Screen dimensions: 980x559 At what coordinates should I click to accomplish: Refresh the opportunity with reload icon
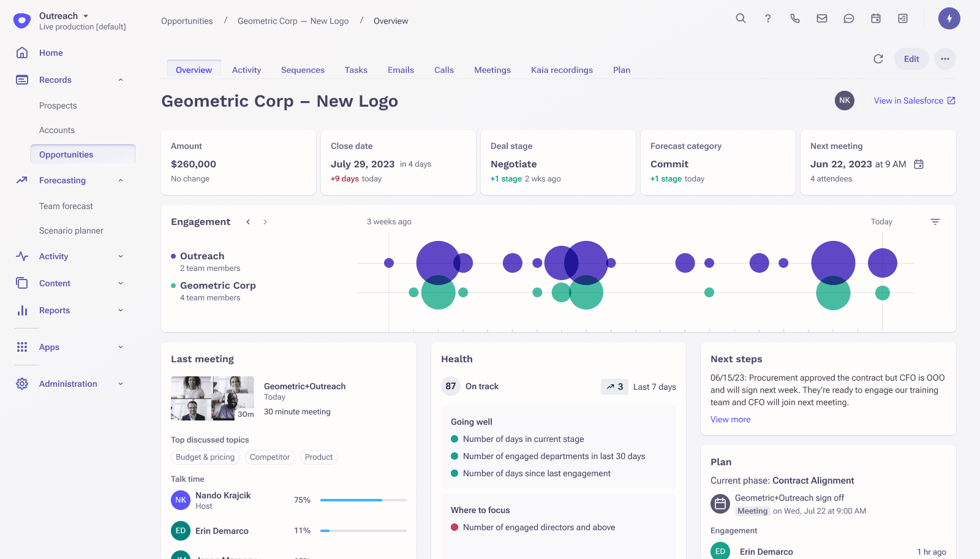pos(878,59)
